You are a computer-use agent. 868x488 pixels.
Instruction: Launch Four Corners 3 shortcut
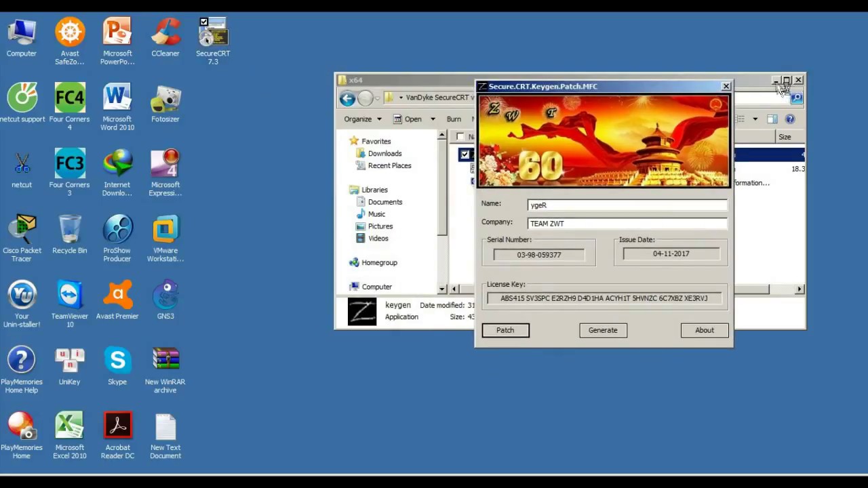[70, 174]
